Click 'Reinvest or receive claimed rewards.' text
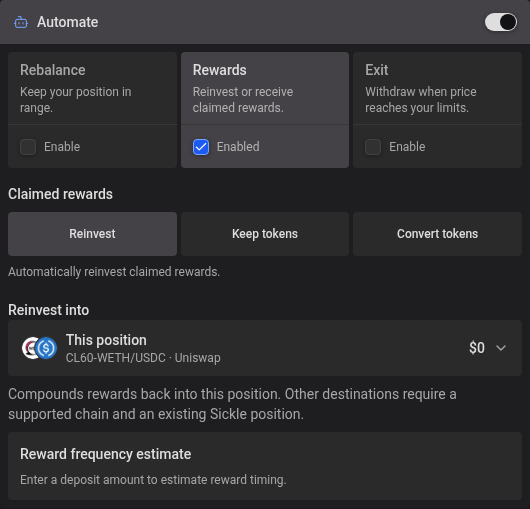The image size is (530, 509). [x=243, y=100]
